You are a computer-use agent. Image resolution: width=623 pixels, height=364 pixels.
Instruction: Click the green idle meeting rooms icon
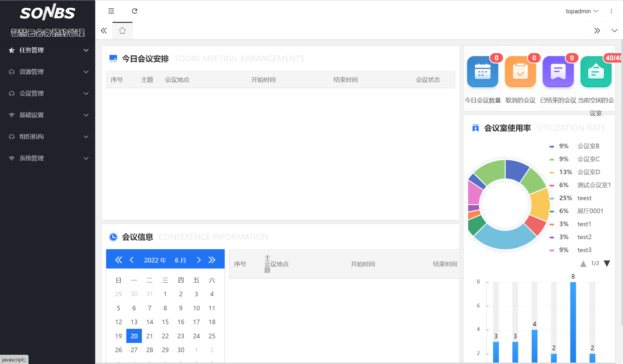coord(596,72)
